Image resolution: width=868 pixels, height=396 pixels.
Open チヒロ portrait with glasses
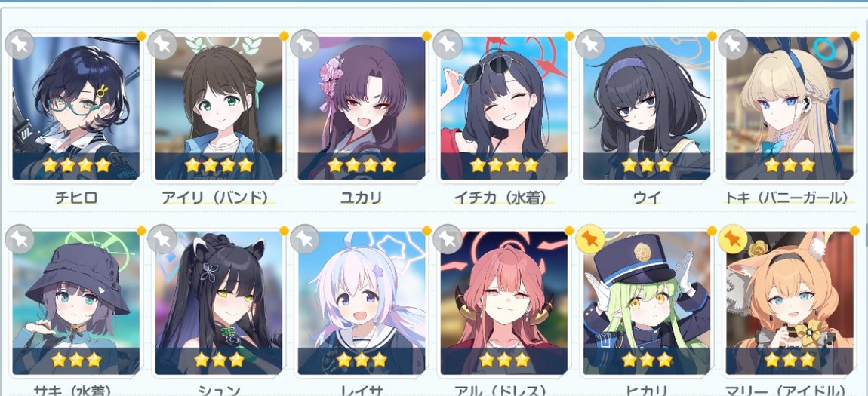[75, 109]
